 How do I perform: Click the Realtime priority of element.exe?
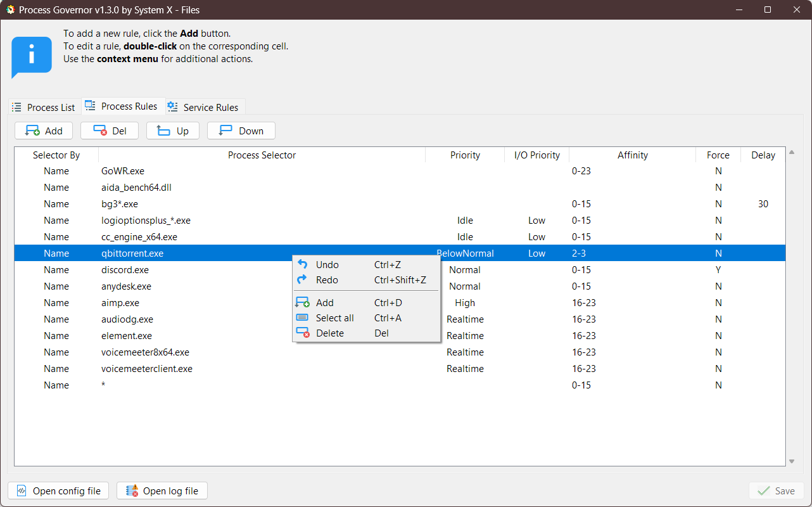tap(465, 336)
